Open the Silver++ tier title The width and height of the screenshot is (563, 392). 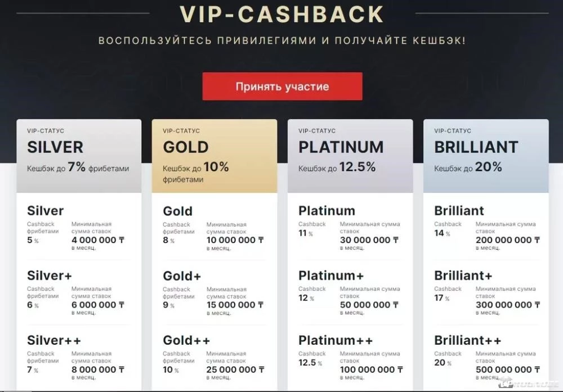click(54, 340)
